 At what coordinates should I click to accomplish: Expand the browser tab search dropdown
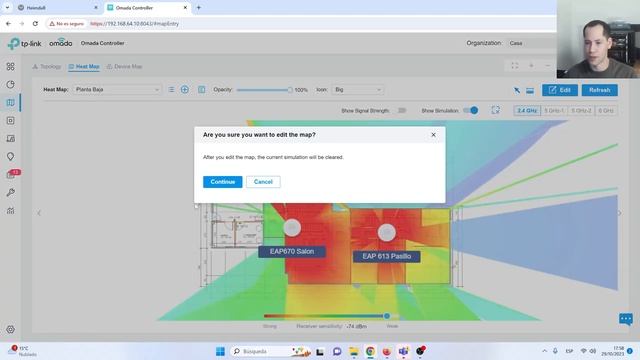pyautogui.click(x=7, y=7)
